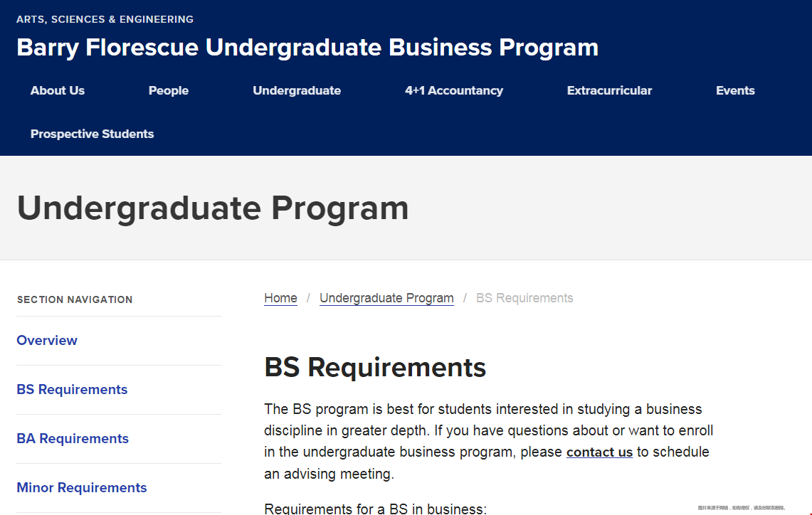The image size is (812, 515).
Task: Click the Undergraduate Program banner heading
Action: [x=213, y=208]
